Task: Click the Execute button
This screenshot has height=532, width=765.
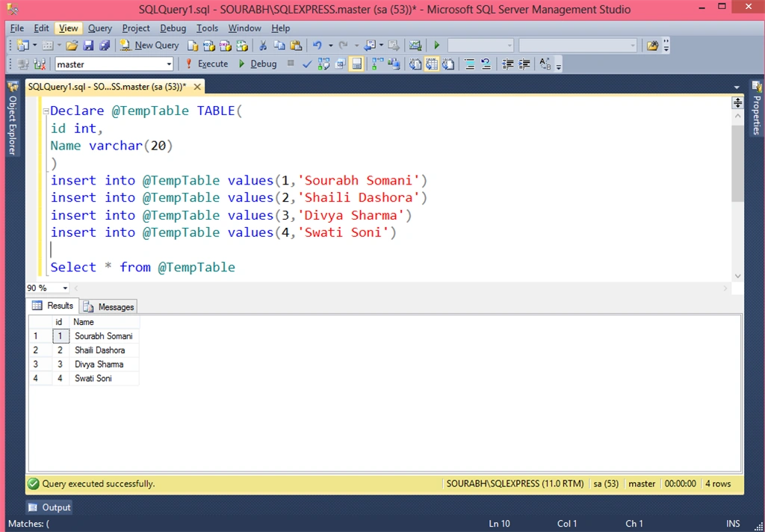Action: click(207, 64)
